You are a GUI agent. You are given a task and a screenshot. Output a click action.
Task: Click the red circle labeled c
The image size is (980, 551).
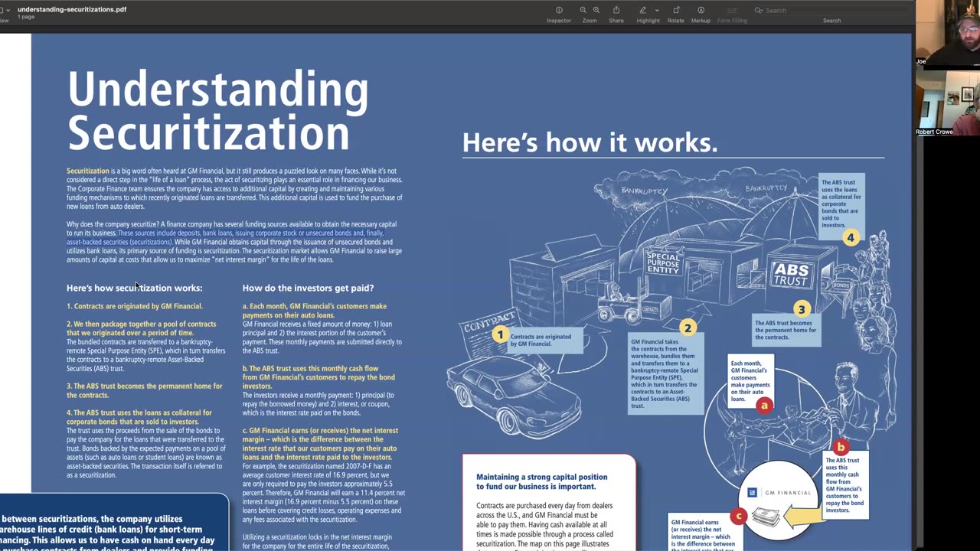tap(739, 517)
